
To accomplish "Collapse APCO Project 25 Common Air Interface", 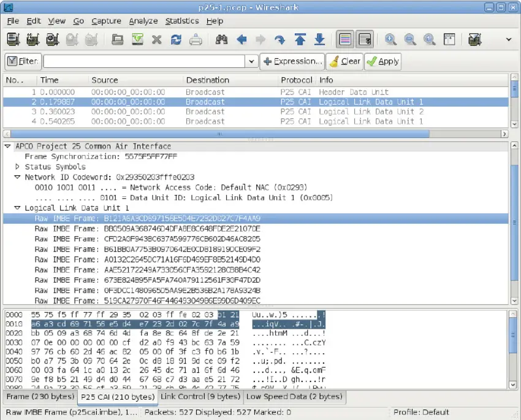I will click(7, 146).
